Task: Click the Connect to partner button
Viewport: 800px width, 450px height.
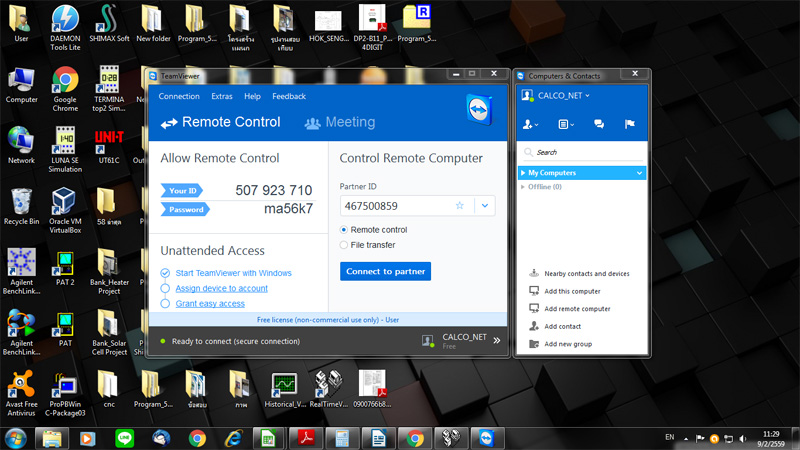Action: coord(385,271)
